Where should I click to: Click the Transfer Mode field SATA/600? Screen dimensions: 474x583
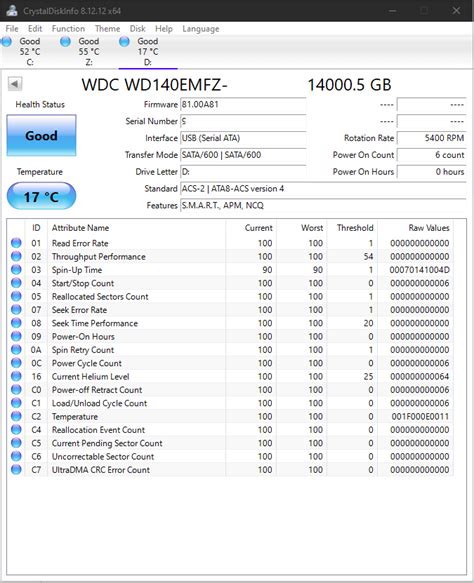243,155
